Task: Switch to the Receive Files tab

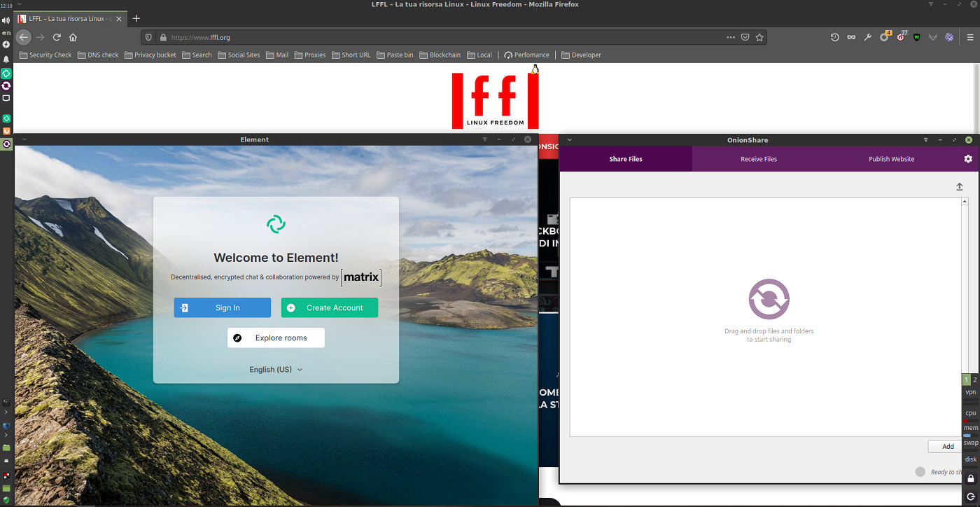Action: click(759, 159)
